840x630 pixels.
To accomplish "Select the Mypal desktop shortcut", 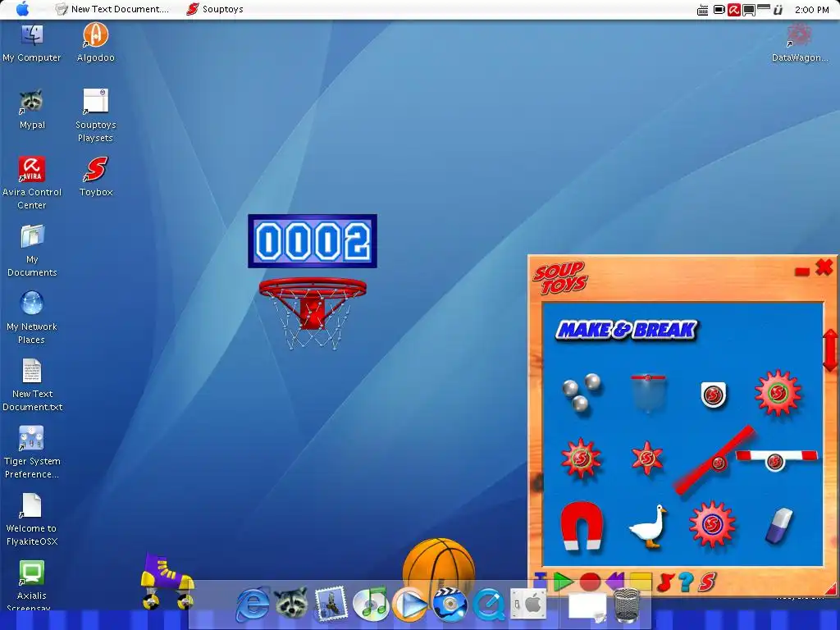I will (x=32, y=109).
